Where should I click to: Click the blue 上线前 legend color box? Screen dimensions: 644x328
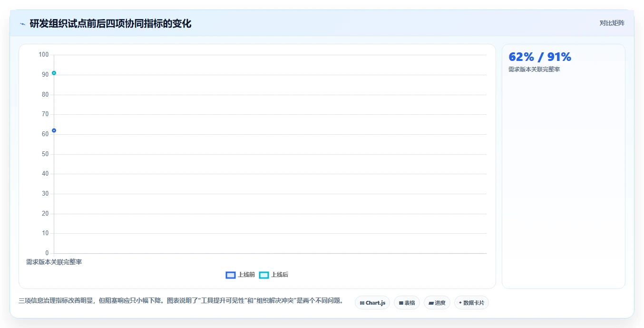231,275
